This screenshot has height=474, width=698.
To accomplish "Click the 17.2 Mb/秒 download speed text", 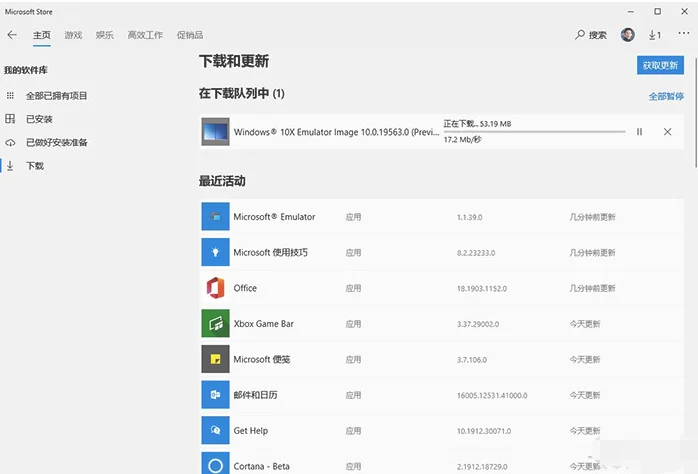I will (x=462, y=139).
